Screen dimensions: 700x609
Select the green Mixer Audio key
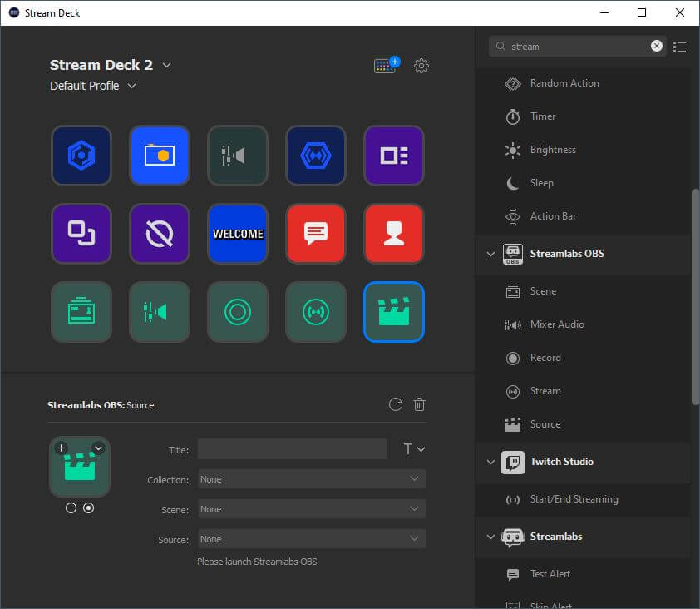[x=160, y=312]
